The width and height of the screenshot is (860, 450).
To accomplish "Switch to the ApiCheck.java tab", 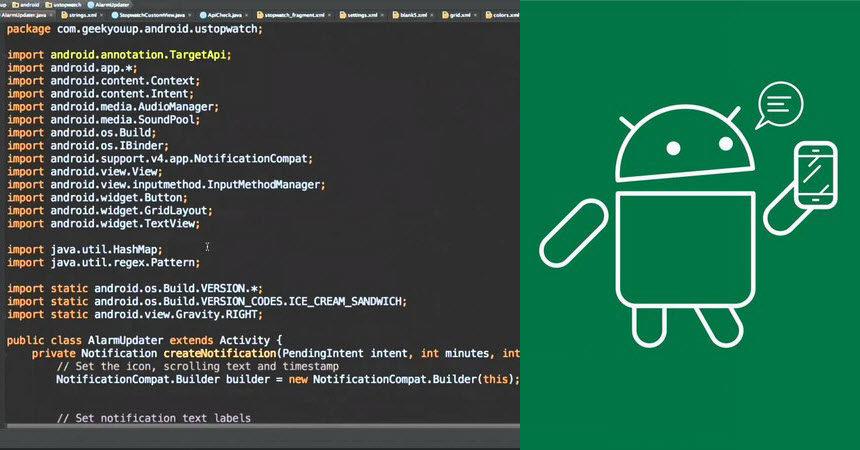I will point(222,15).
